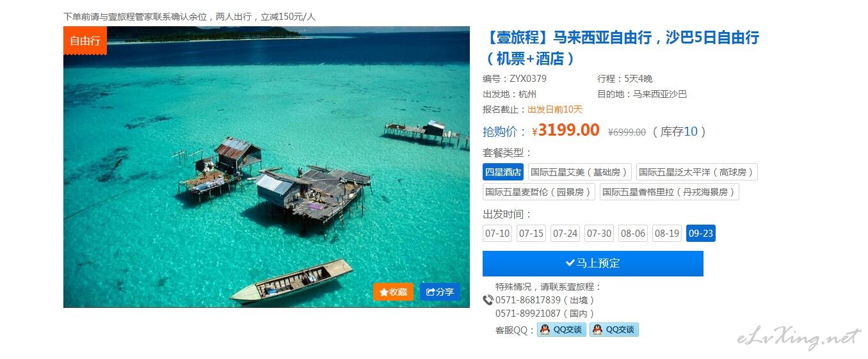Click the 自由行 tag on the photo
868x359 pixels.
pyautogui.click(x=85, y=41)
